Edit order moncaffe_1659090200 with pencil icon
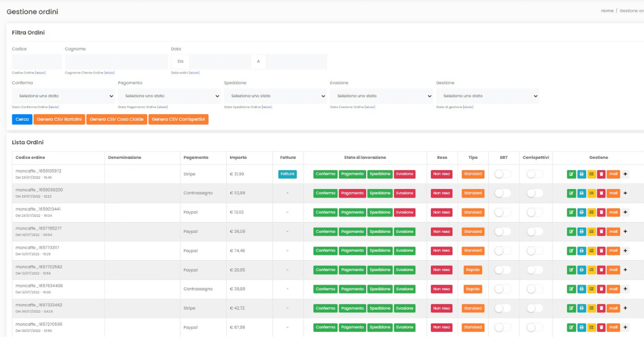Image resolution: width=644 pixels, height=337 pixels. click(x=571, y=193)
